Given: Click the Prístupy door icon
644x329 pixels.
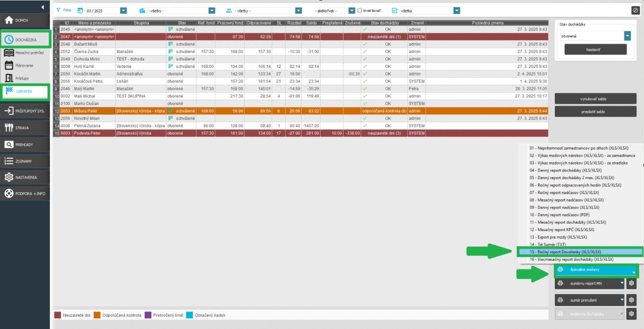Looking at the screenshot, I should tap(9, 78).
